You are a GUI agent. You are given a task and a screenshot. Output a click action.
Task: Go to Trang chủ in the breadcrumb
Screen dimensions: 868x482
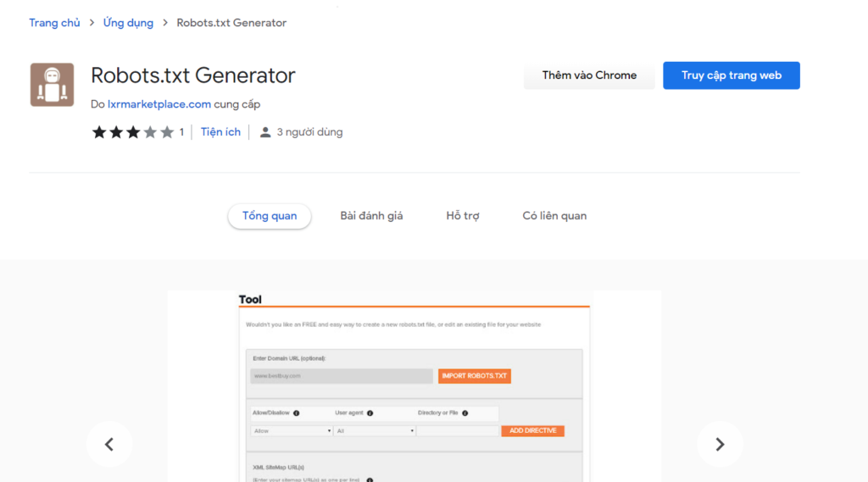pyautogui.click(x=54, y=23)
